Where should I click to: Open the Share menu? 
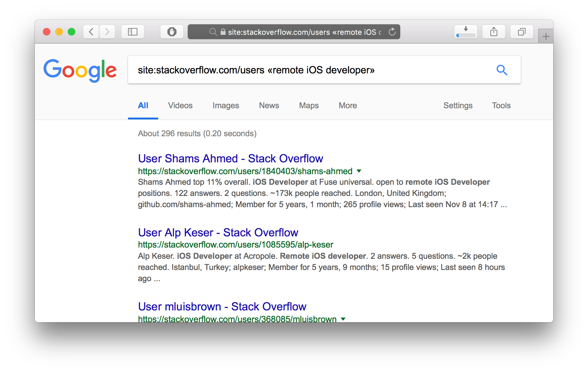(x=494, y=32)
